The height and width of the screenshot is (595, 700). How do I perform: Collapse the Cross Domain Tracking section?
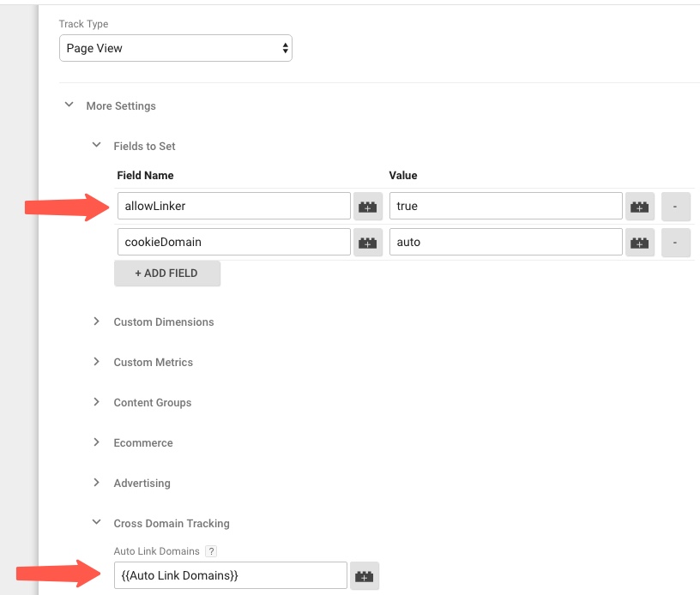point(97,523)
